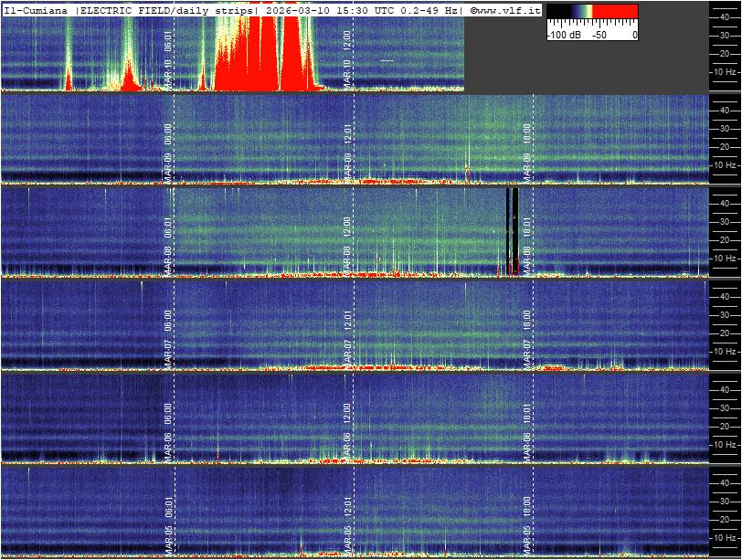Select the 12:01 marker on MAR 09 strip

(347, 134)
